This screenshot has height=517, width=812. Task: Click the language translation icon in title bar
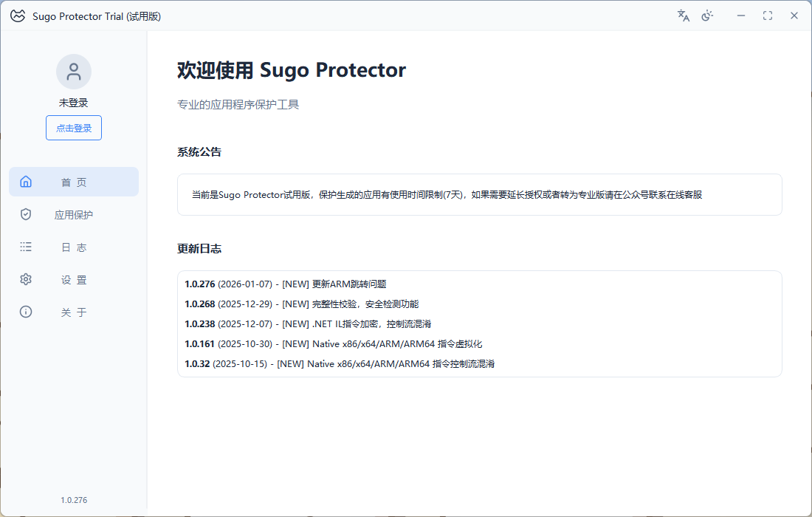click(x=684, y=16)
